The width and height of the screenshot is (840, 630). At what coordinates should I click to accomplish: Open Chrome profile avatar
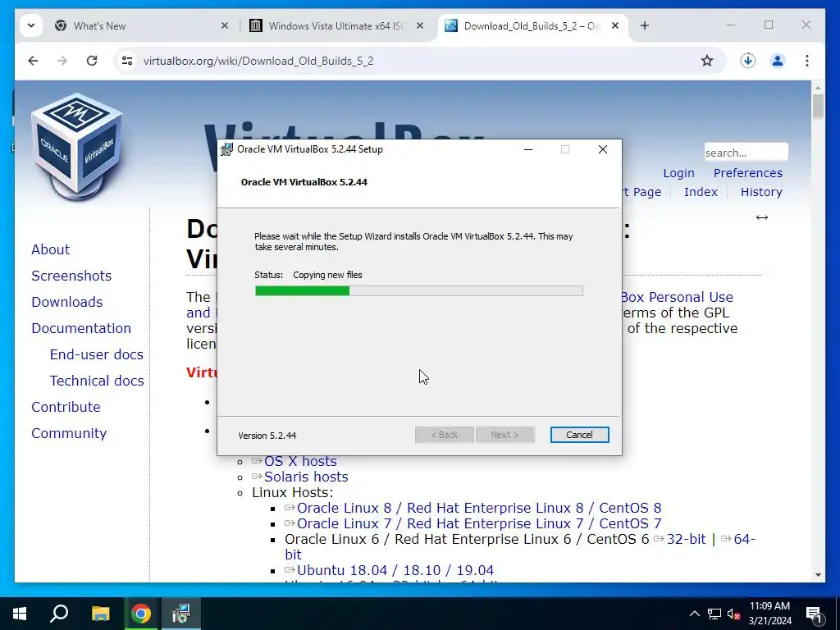tap(778, 61)
